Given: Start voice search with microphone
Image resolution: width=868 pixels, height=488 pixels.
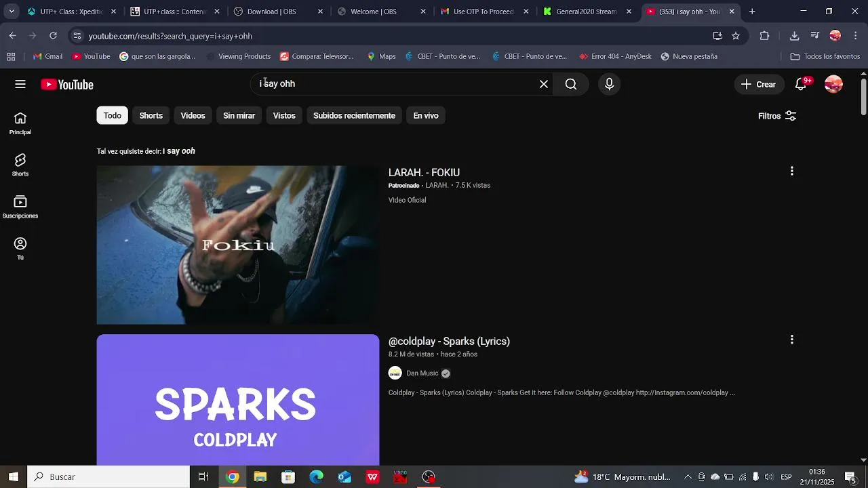Looking at the screenshot, I should (609, 84).
